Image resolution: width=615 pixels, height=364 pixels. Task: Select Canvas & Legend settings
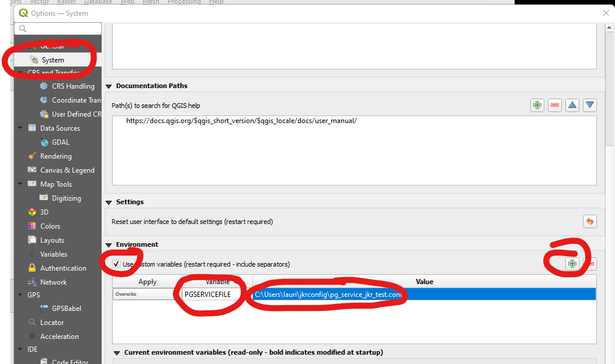[x=67, y=170]
